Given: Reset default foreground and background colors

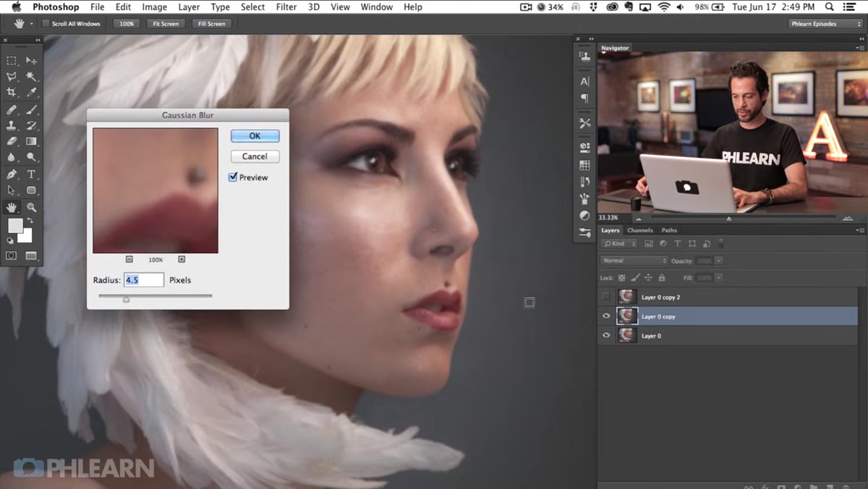Looking at the screenshot, I should [10, 240].
